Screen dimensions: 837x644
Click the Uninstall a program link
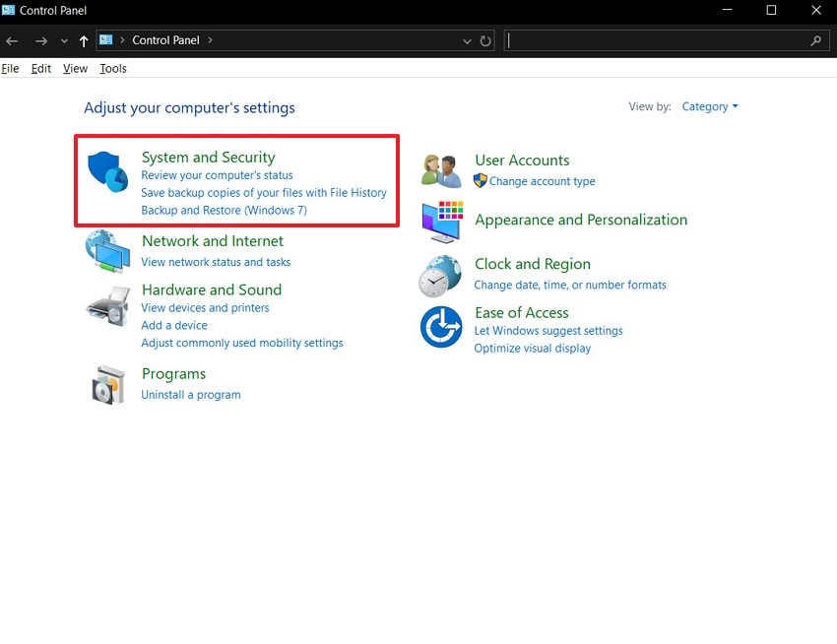tap(191, 395)
